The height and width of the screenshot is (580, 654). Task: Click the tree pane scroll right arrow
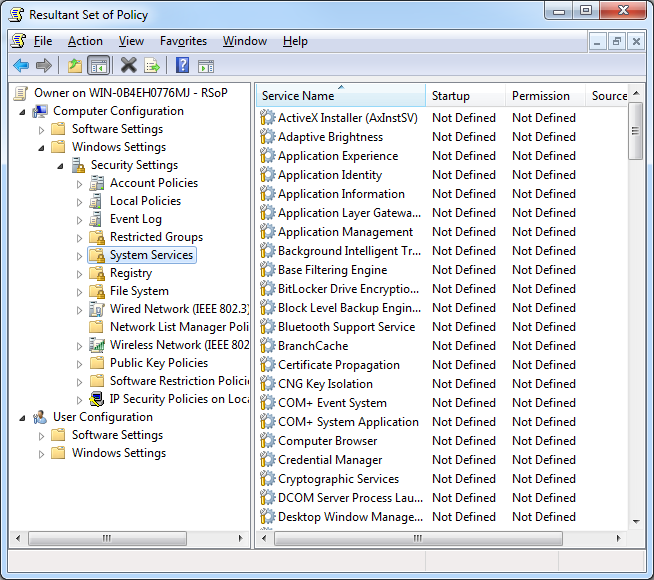point(241,538)
